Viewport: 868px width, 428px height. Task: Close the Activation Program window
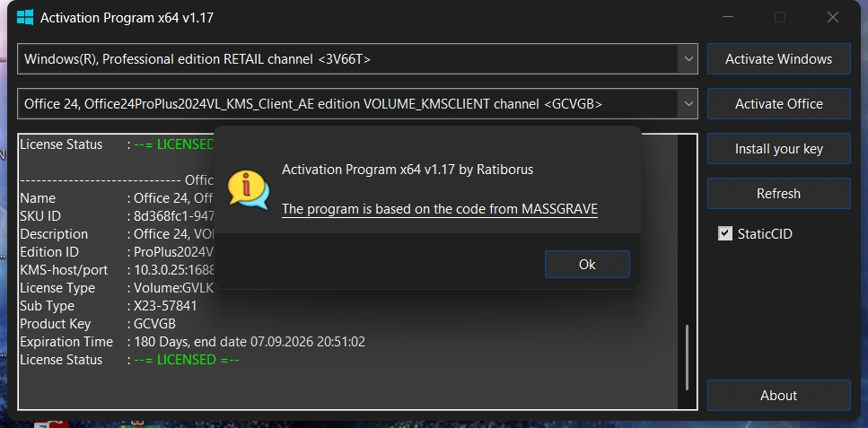[x=832, y=18]
